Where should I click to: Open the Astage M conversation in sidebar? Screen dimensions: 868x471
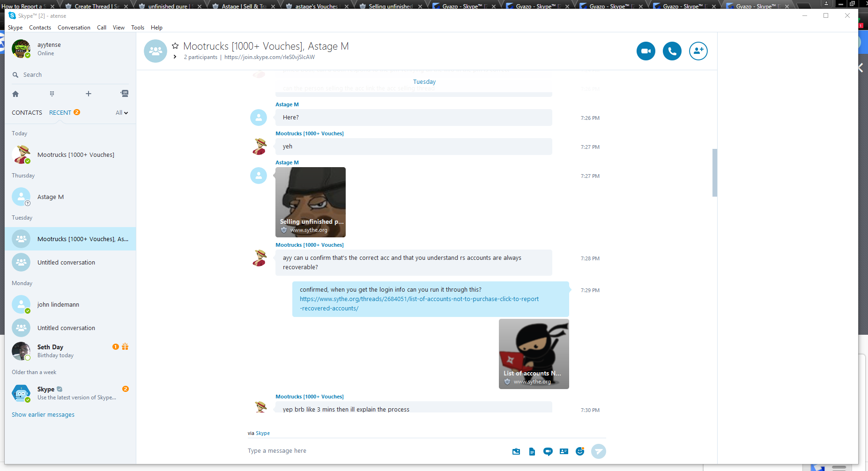pyautogui.click(x=70, y=197)
